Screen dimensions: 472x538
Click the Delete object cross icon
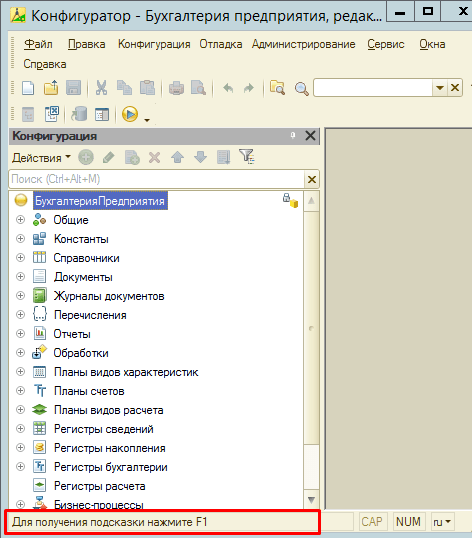tap(154, 158)
